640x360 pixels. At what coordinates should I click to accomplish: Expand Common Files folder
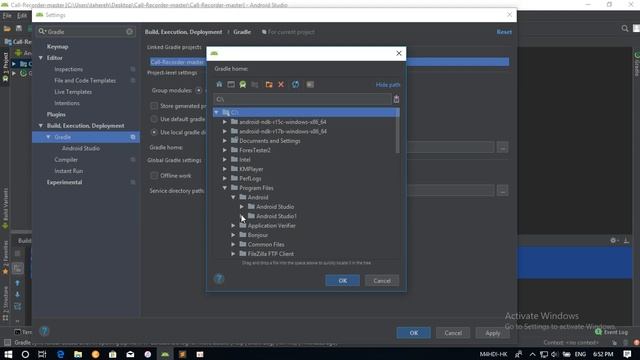click(233, 244)
